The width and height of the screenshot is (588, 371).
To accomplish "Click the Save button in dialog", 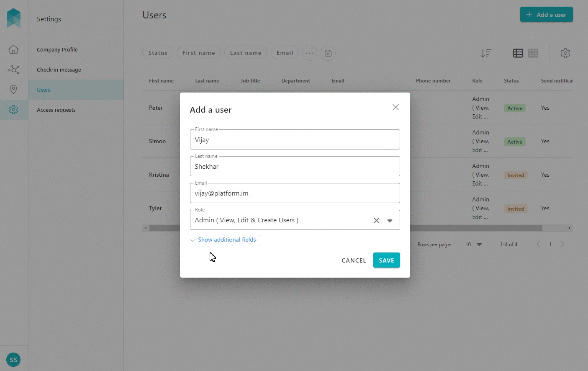I will coord(386,260).
